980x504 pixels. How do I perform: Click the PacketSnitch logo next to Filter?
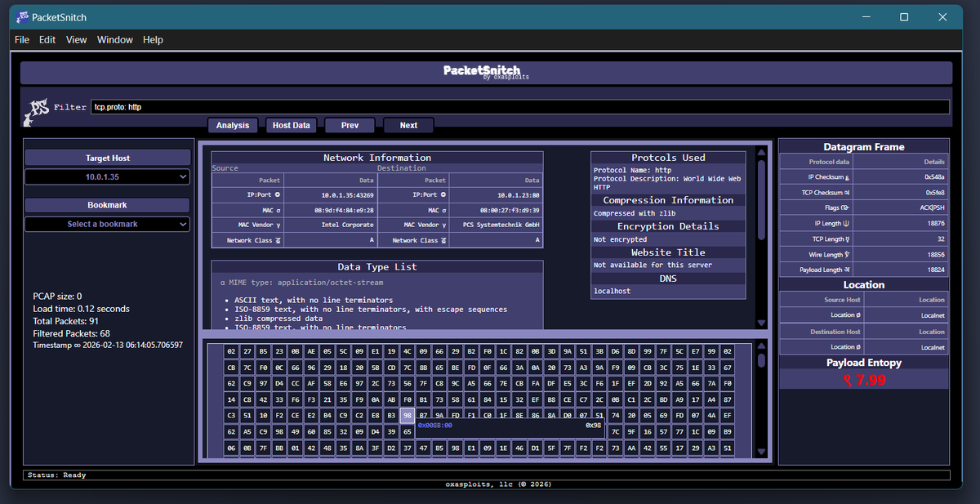[x=36, y=112]
